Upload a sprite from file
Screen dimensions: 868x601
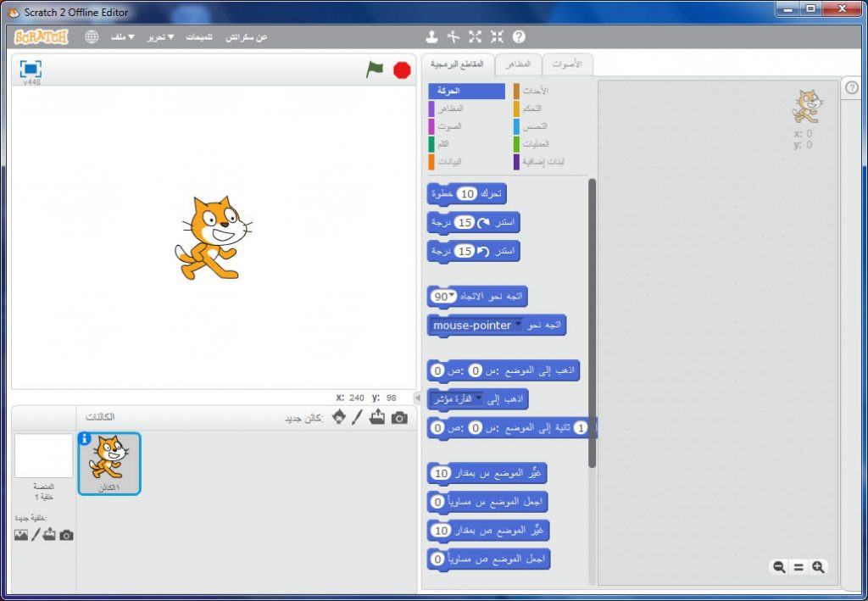377,417
